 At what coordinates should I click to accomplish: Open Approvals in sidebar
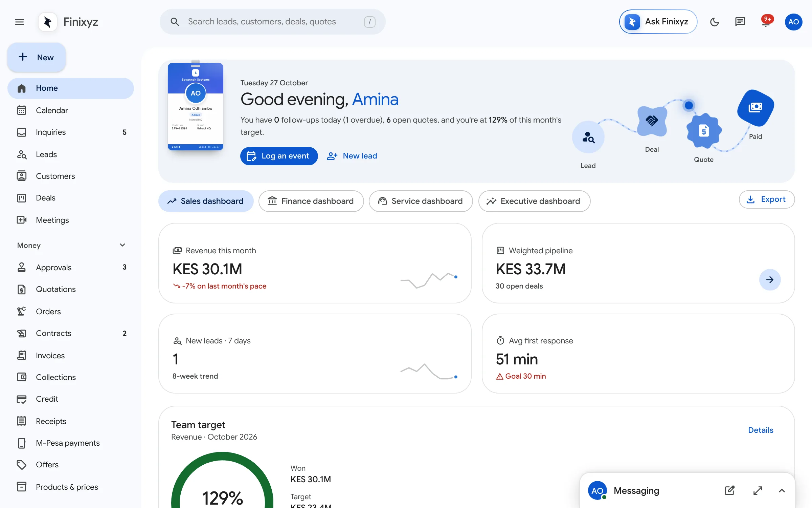(71, 268)
